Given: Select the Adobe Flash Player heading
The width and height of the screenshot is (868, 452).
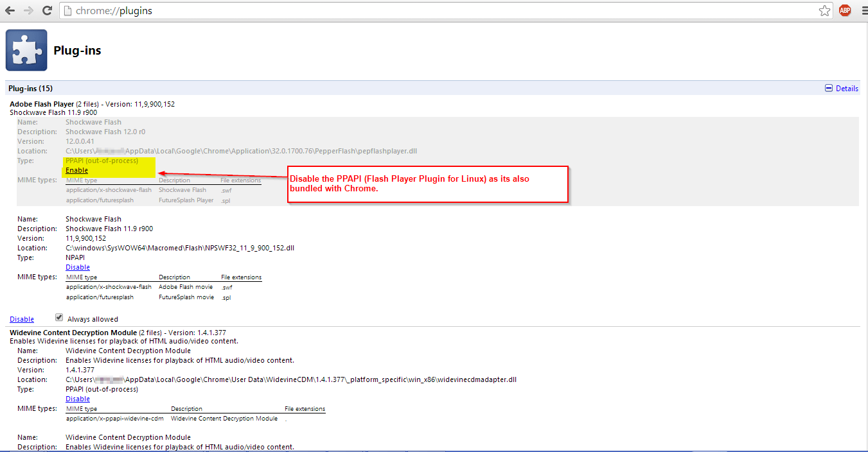Looking at the screenshot, I should pos(42,104).
